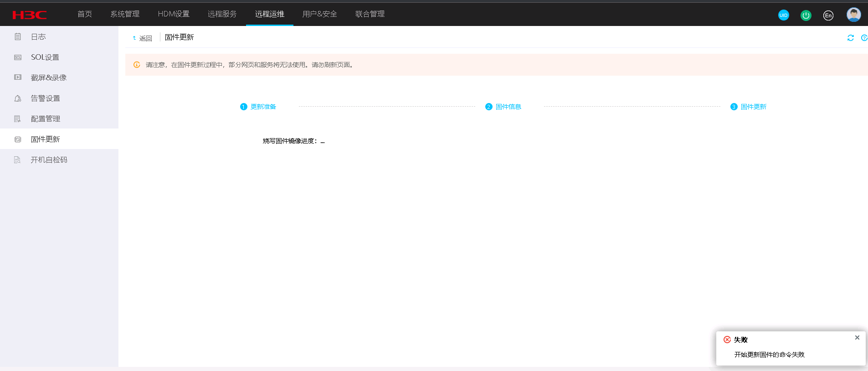Open 配置管理 in the sidebar
This screenshot has width=868, height=371.
[59, 119]
